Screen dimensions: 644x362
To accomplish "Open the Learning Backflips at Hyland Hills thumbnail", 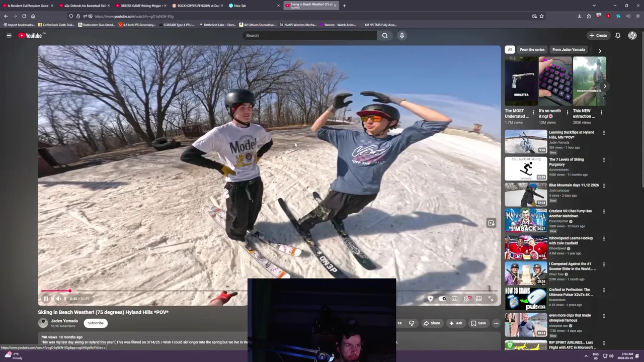I will click(526, 142).
